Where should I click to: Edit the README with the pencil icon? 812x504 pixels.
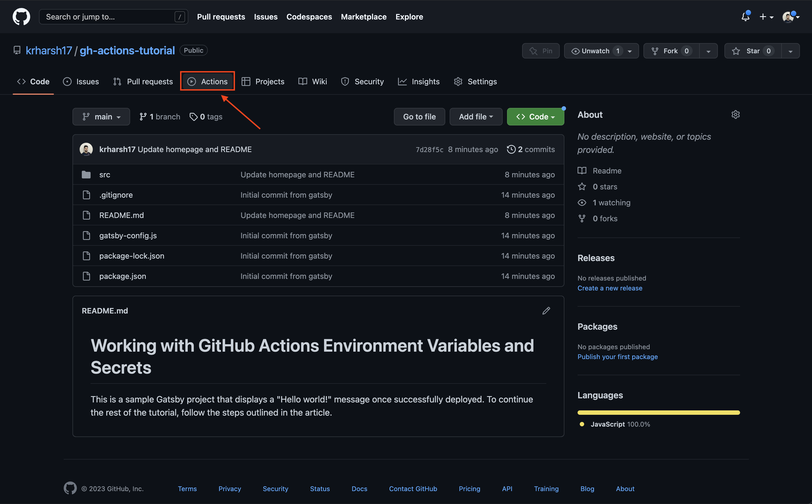click(546, 310)
